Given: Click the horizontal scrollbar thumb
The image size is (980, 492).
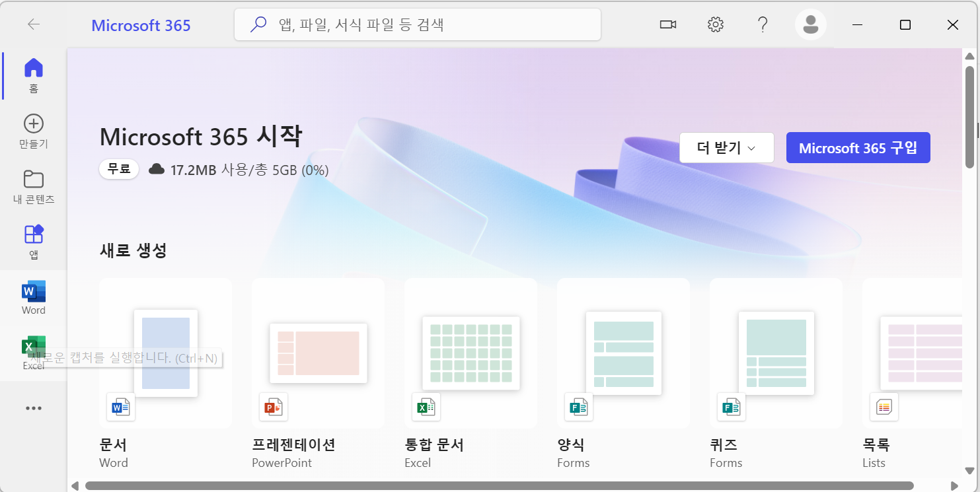Looking at the screenshot, I should (499, 485).
